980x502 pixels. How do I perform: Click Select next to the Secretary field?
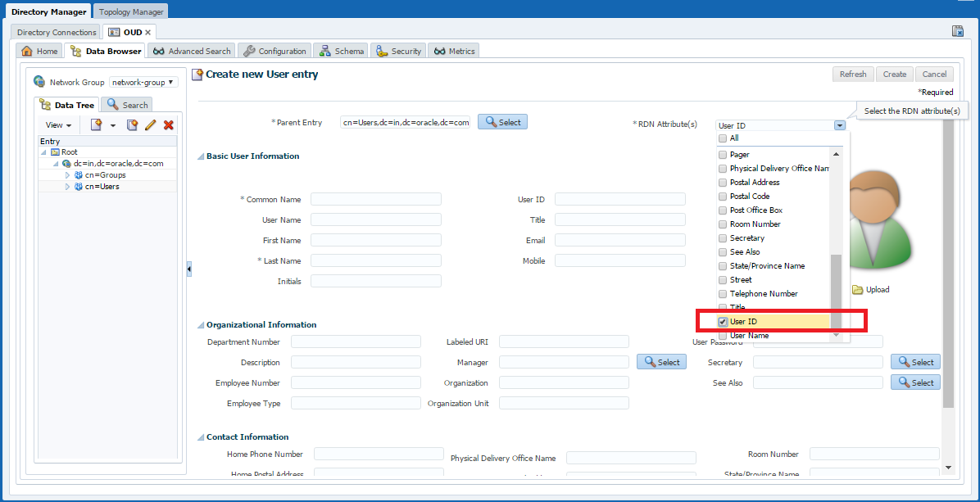coord(915,362)
